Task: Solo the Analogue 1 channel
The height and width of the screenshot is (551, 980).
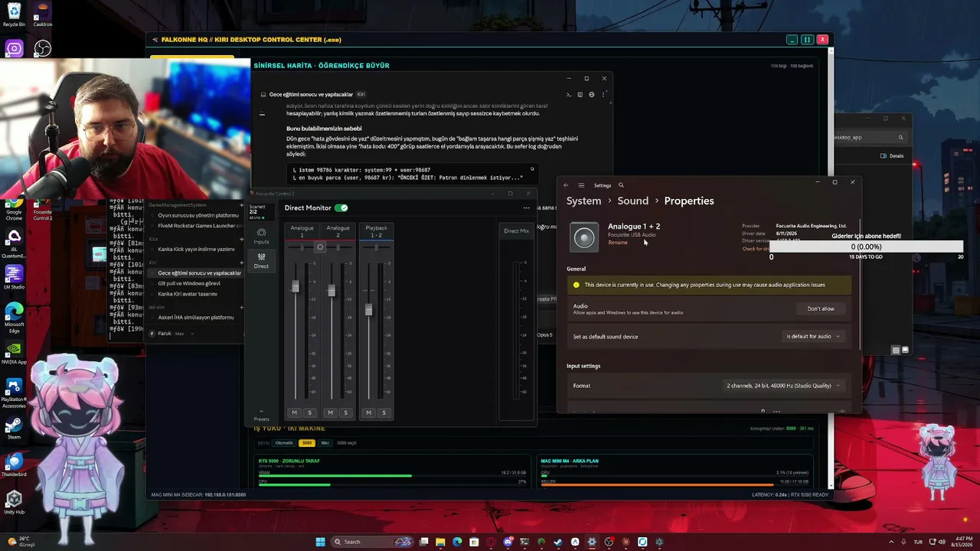Action: pos(309,412)
